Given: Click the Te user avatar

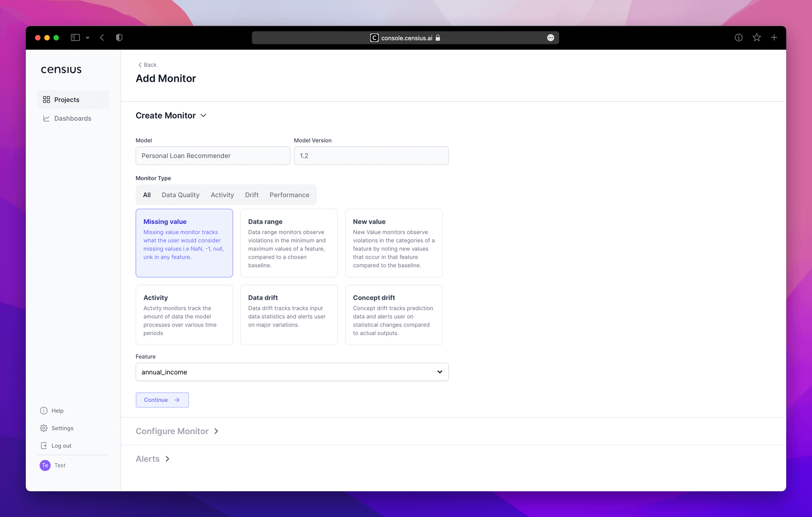Looking at the screenshot, I should tap(45, 465).
